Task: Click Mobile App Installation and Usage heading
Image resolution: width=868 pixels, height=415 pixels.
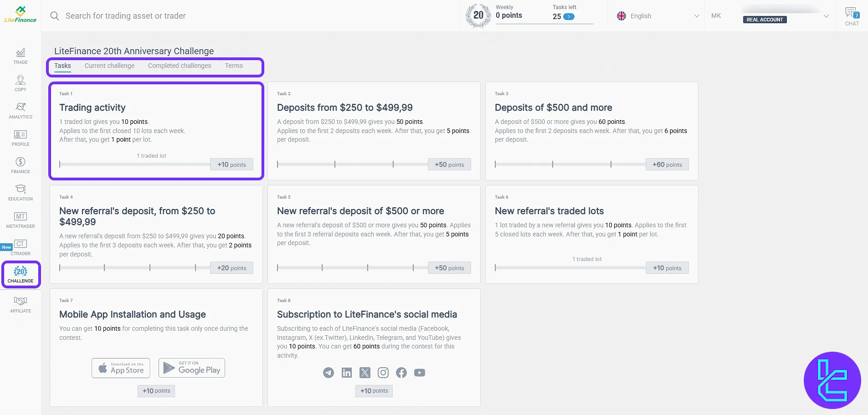Action: [133, 314]
